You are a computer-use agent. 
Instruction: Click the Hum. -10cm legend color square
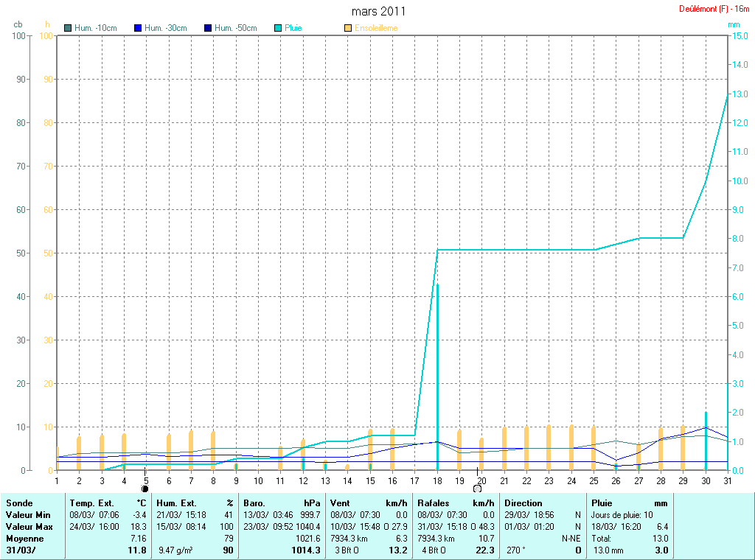point(69,28)
